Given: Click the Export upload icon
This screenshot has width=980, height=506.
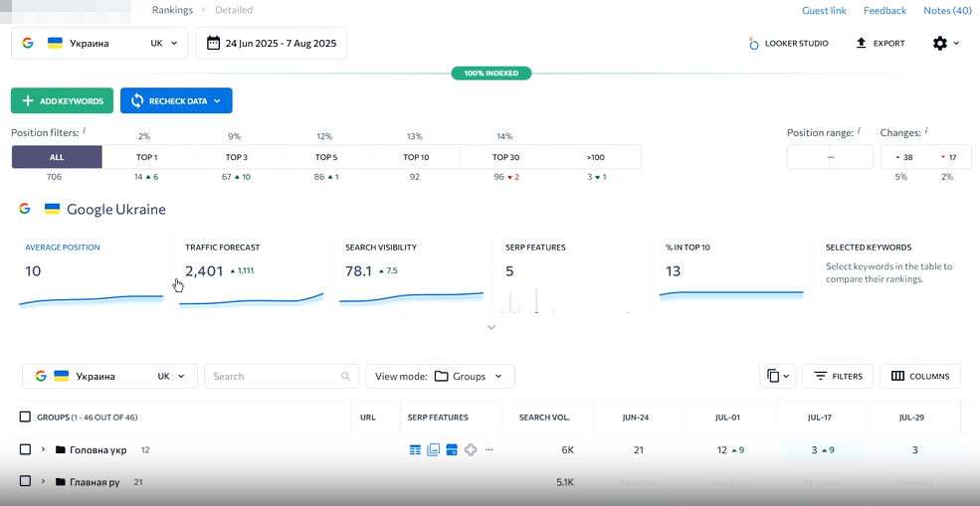Looking at the screenshot, I should tap(862, 44).
